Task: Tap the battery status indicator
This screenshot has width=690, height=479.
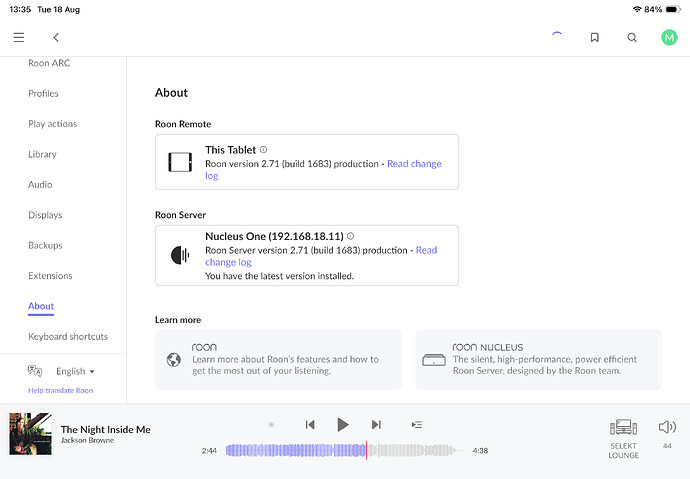Action: pos(673,9)
